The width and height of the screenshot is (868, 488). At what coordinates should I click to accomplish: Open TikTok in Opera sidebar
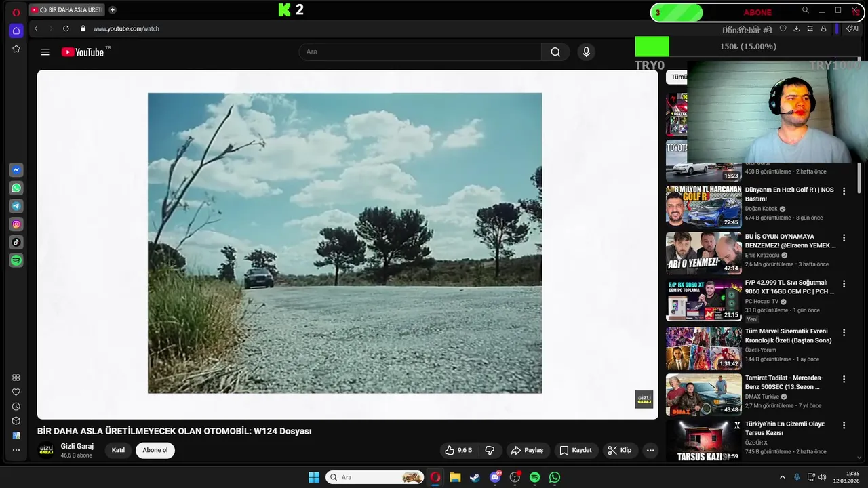pyautogui.click(x=16, y=242)
